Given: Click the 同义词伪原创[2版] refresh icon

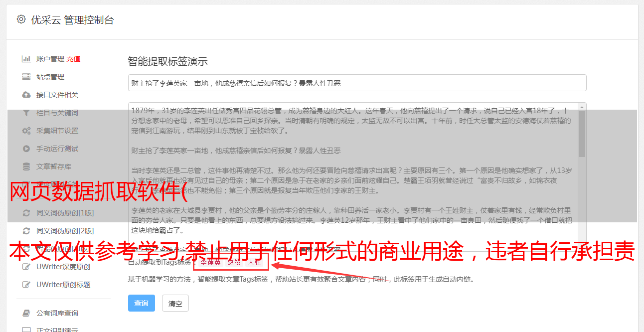Looking at the screenshot, I should coord(26,231).
